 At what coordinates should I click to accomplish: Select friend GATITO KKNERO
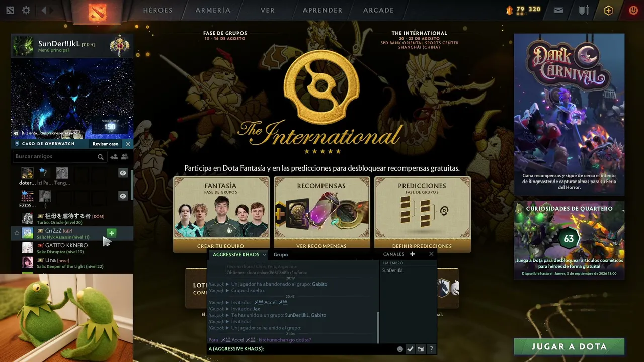coord(72,248)
